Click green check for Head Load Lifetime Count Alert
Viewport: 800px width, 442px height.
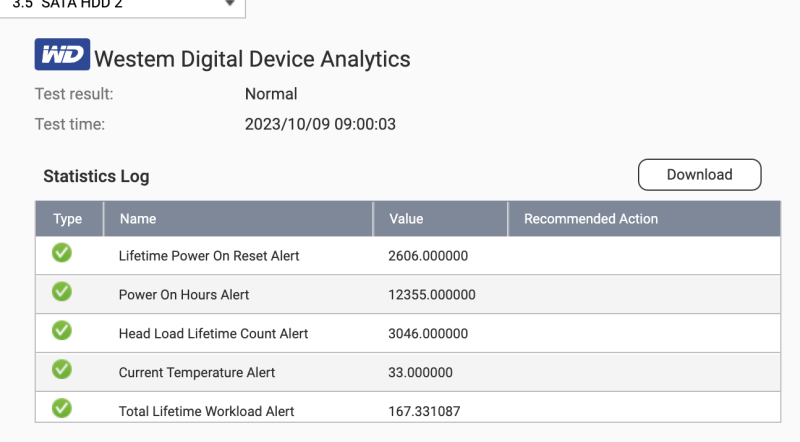tap(62, 330)
